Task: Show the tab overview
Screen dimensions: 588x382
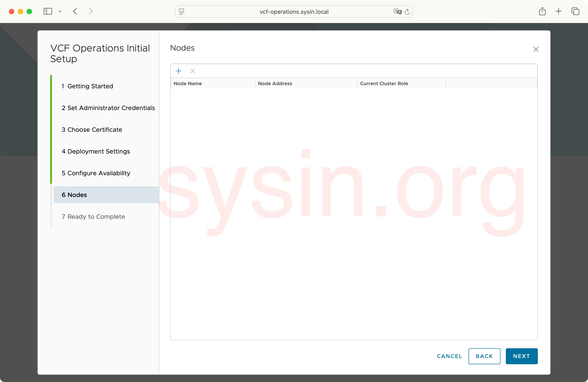Action: pyautogui.click(x=576, y=11)
